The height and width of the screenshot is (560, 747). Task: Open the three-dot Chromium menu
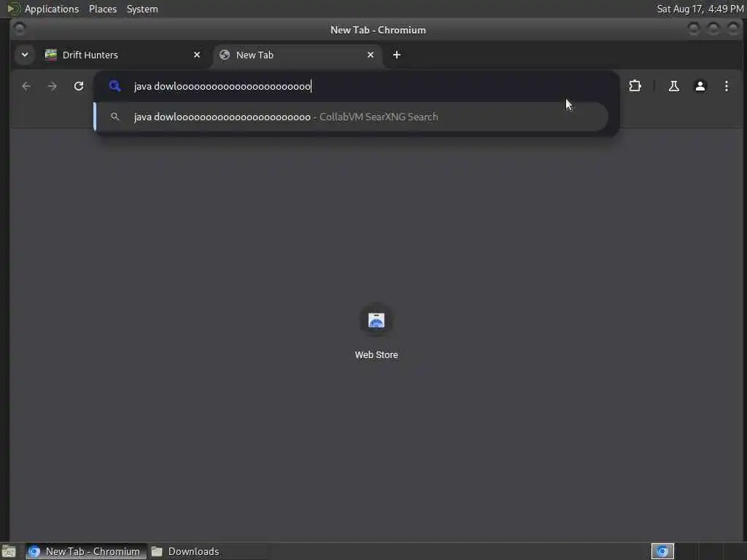point(726,86)
